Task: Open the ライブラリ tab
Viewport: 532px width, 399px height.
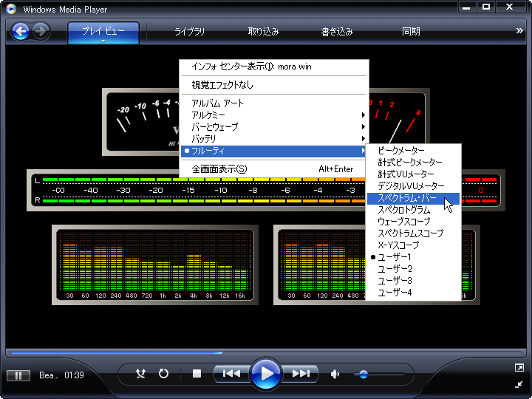Action: point(189,32)
